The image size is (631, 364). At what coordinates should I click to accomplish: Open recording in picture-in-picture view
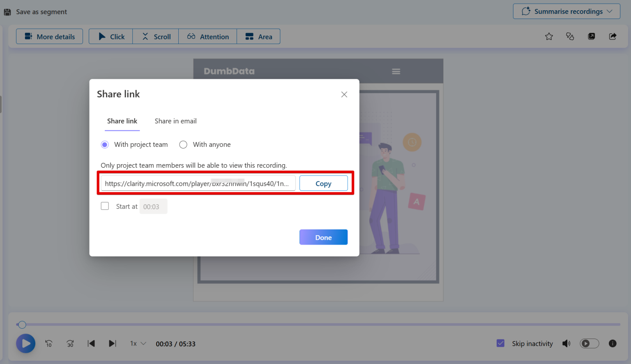coord(591,36)
